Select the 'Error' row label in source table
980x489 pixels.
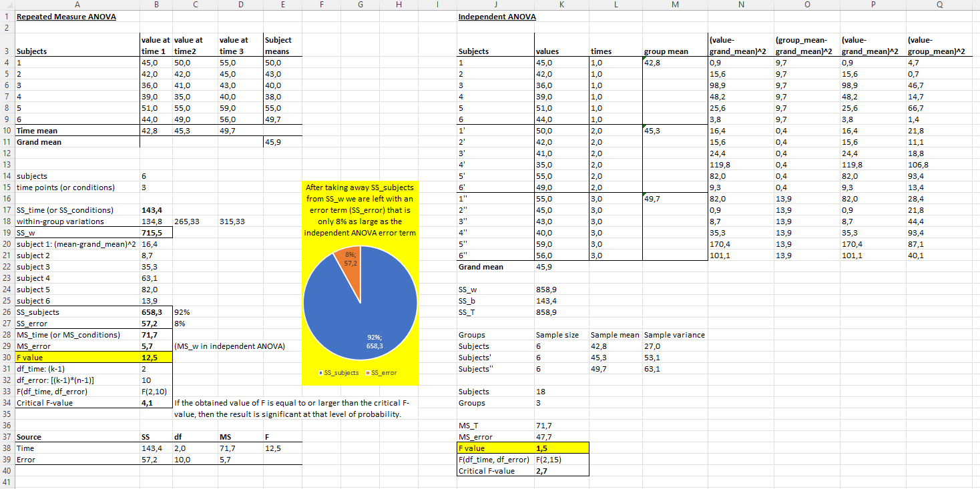pos(77,460)
